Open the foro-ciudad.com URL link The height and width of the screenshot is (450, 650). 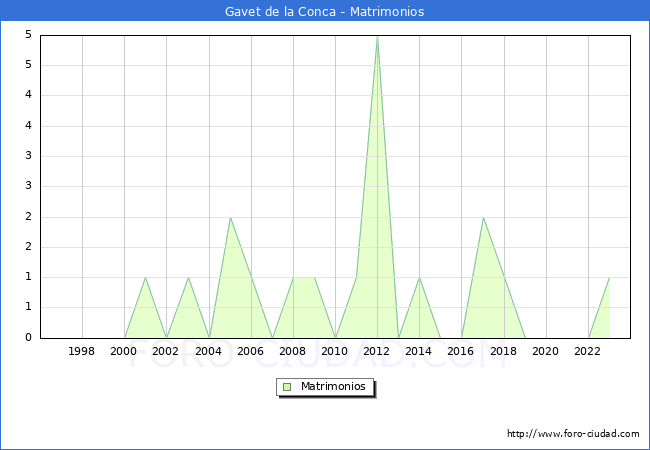[573, 434]
